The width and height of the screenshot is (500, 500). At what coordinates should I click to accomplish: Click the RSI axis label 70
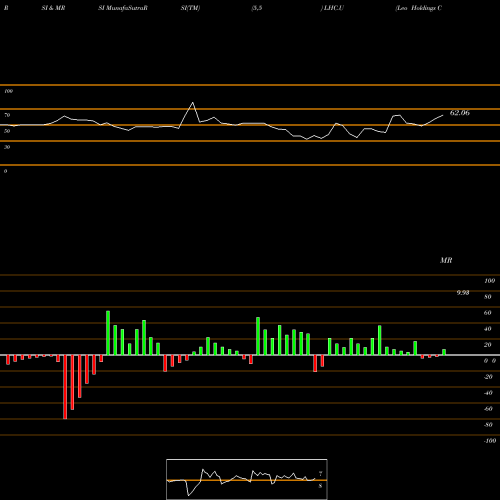(x=7, y=115)
